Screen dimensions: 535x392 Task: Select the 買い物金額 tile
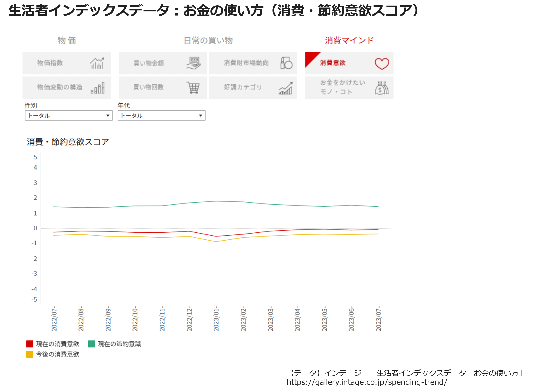[x=163, y=63]
